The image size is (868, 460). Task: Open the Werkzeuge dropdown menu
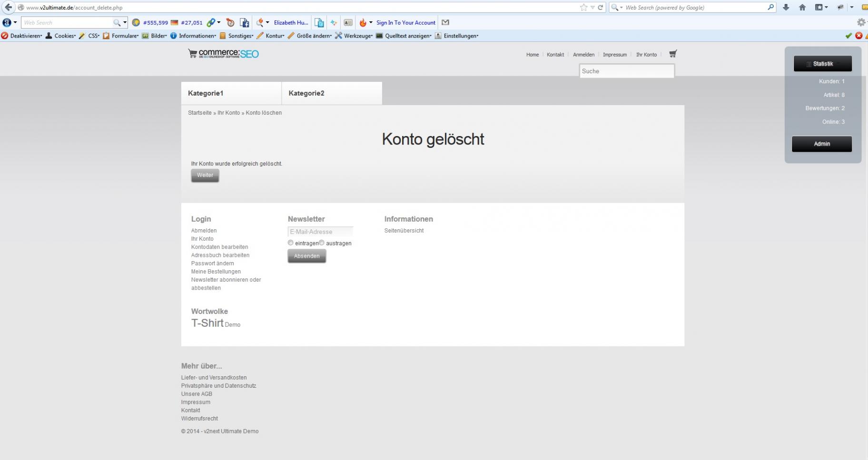point(355,36)
